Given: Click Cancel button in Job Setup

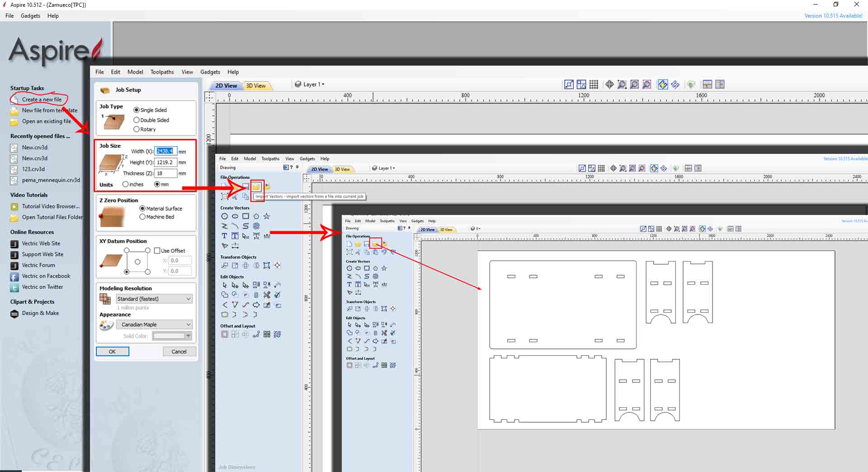Looking at the screenshot, I should (x=179, y=352).
